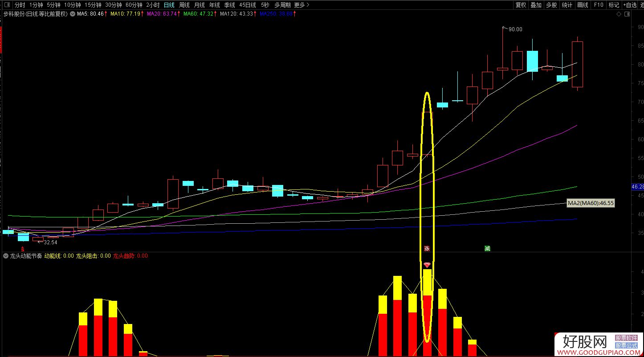Select the 季线 quarterly chart tab

(229, 5)
